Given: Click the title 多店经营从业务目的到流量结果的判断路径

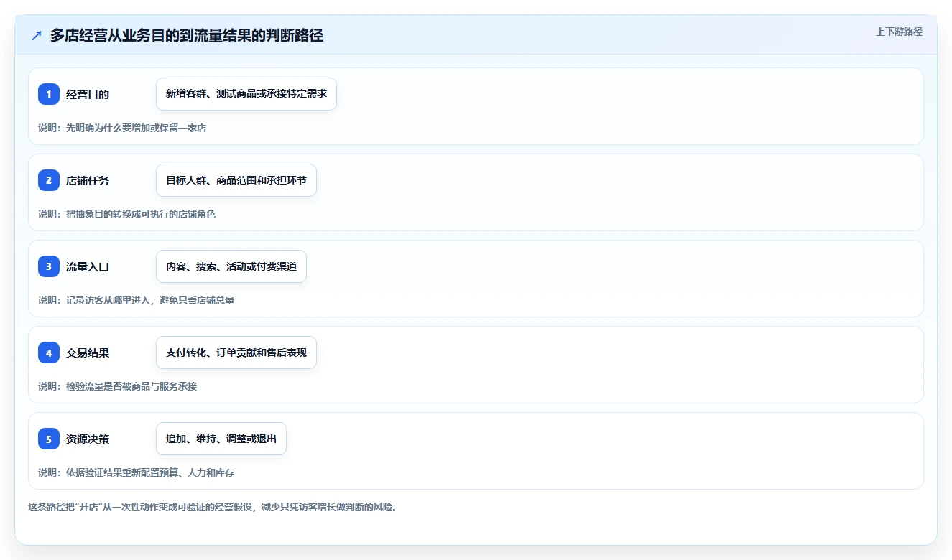Looking at the screenshot, I should click(x=187, y=36).
